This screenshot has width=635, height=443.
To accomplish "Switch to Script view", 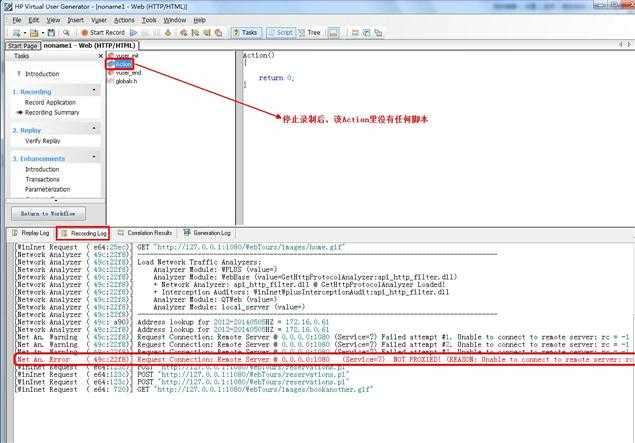I will click(281, 32).
